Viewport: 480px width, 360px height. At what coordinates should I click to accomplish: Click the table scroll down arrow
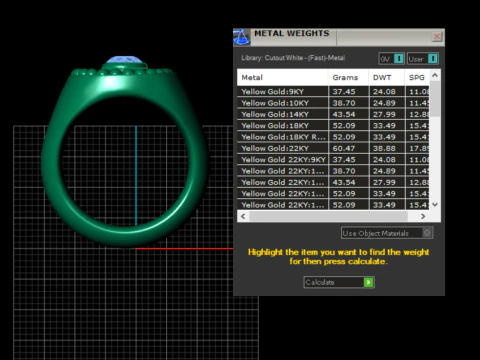(x=435, y=204)
